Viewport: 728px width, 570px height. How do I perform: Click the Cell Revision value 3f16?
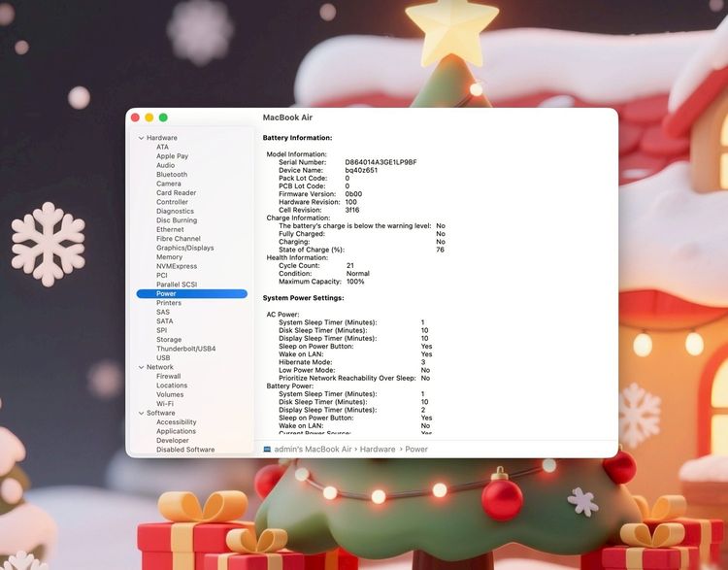[x=352, y=210]
